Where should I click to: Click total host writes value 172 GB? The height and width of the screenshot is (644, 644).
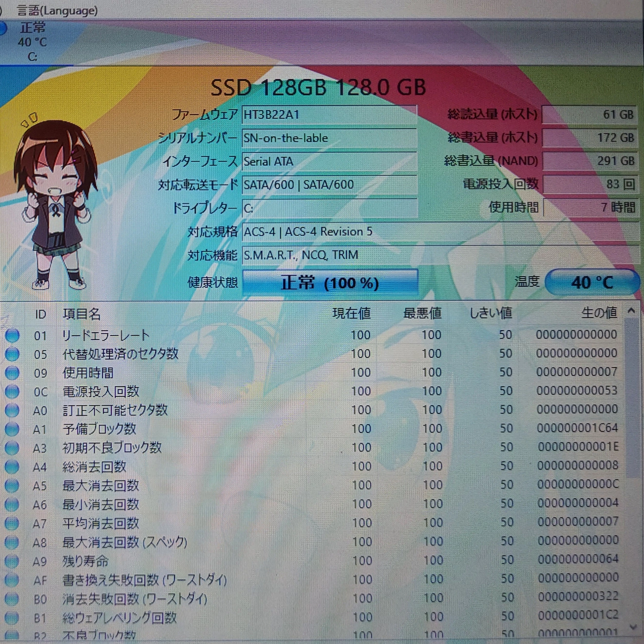click(x=590, y=138)
